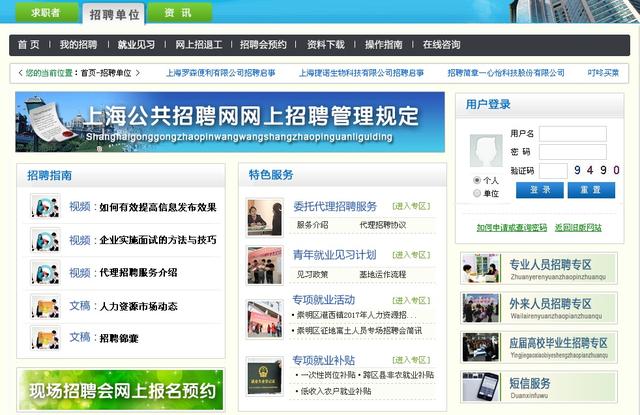Open 外来人员招聘专区 banner
This screenshot has height=415, width=640.
pyautogui.click(x=539, y=308)
